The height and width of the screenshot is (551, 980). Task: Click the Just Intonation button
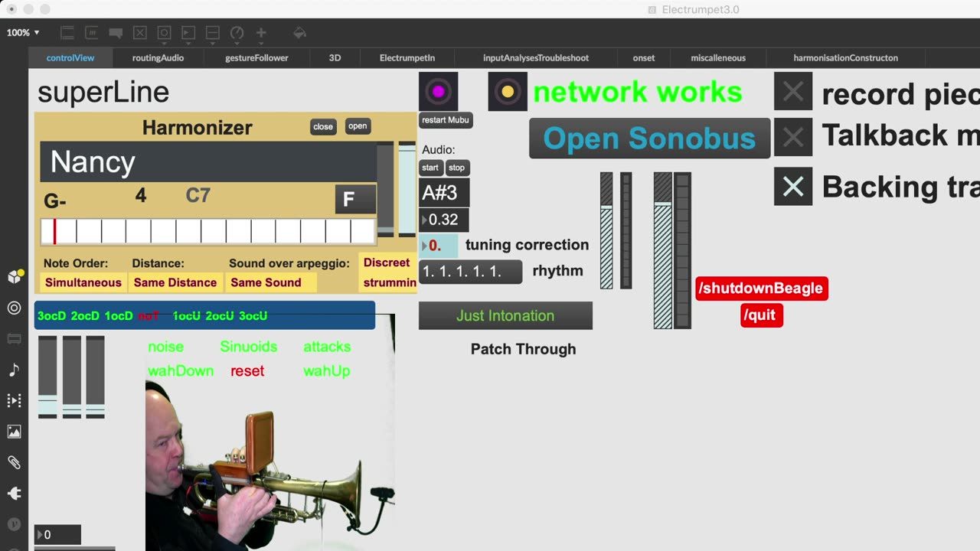[x=505, y=315]
